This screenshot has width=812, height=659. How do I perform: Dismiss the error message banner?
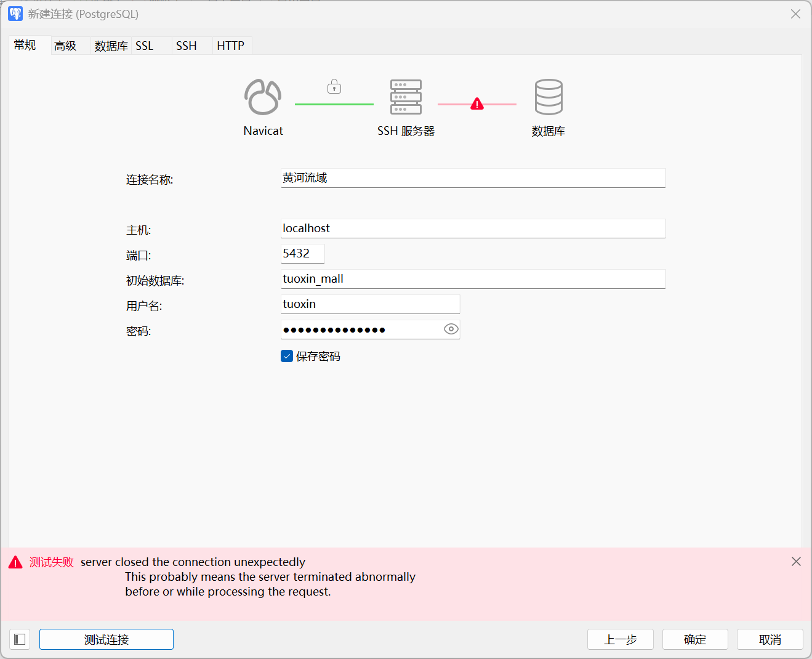796,561
